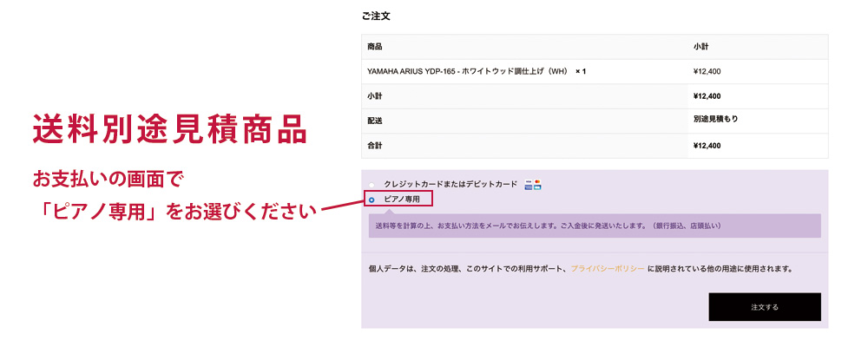Click the 注文する order button
The height and width of the screenshot is (347, 868).
tap(764, 307)
